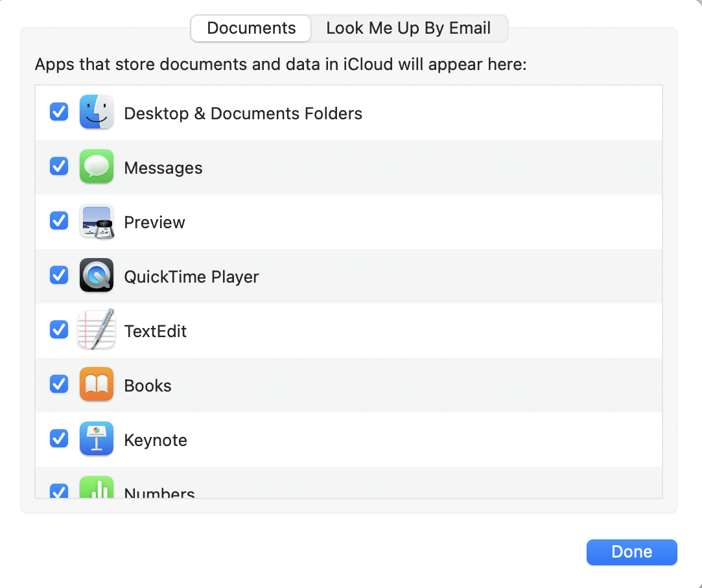Click the TextEdit app icon
Image resolution: width=702 pixels, height=588 pixels.
point(97,331)
